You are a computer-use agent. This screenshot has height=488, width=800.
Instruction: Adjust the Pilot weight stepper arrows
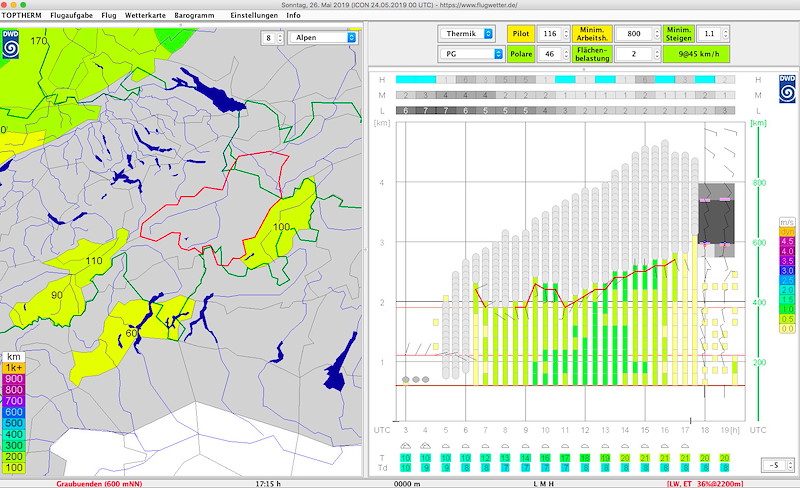(566, 34)
